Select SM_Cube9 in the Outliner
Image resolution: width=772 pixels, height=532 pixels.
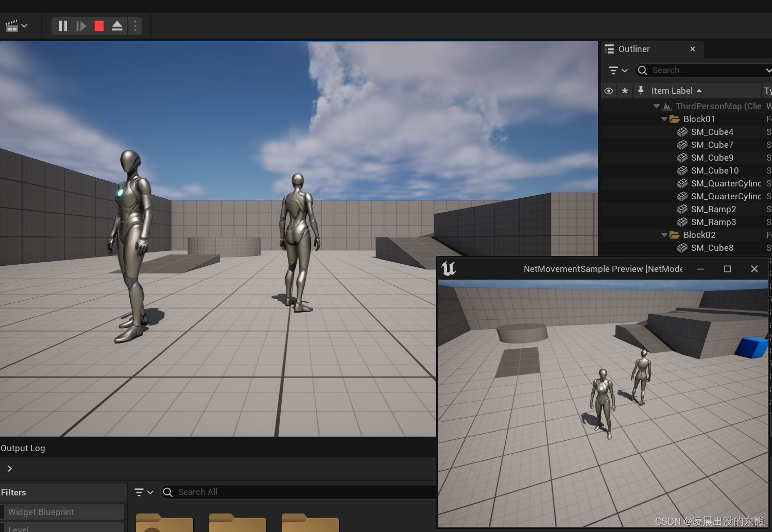(686, 158)
